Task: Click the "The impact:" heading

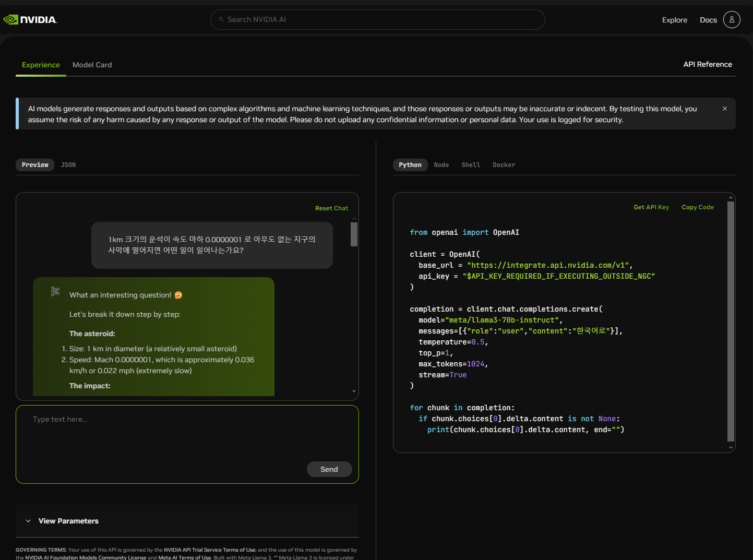Action: 90,386
